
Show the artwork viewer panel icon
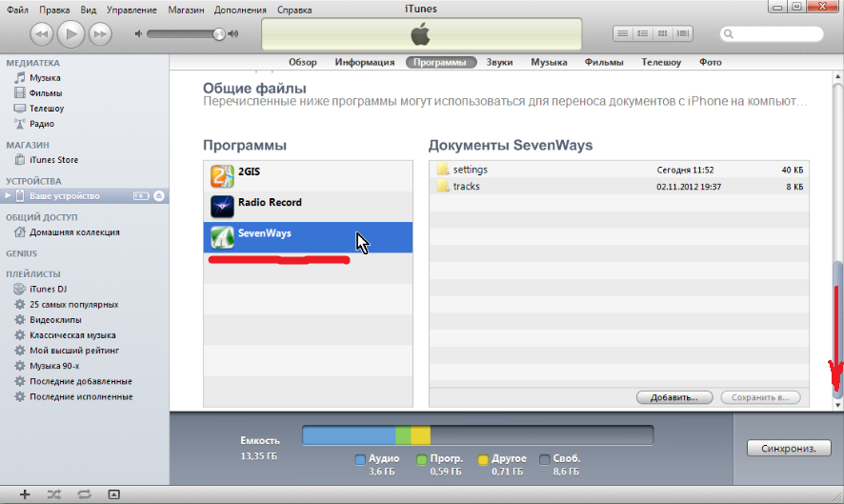[x=114, y=494]
